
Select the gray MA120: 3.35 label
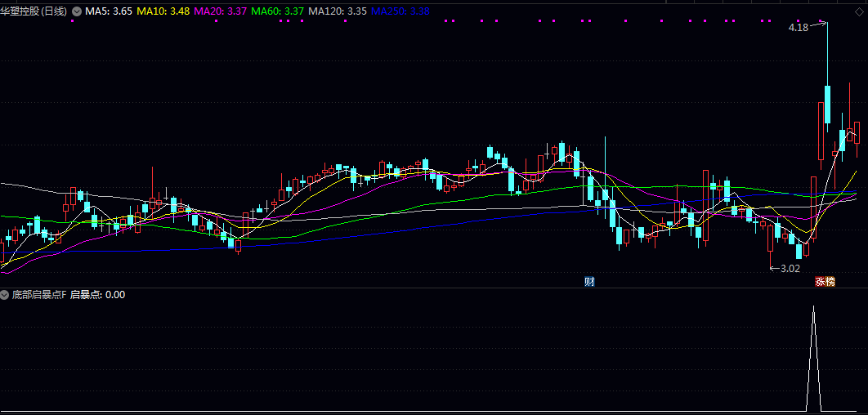point(337,11)
